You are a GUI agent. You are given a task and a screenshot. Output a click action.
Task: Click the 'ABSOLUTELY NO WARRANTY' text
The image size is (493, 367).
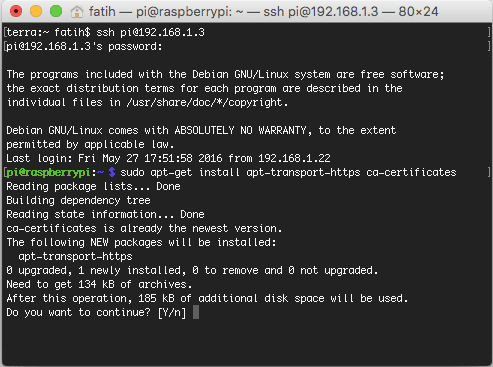tap(240, 130)
